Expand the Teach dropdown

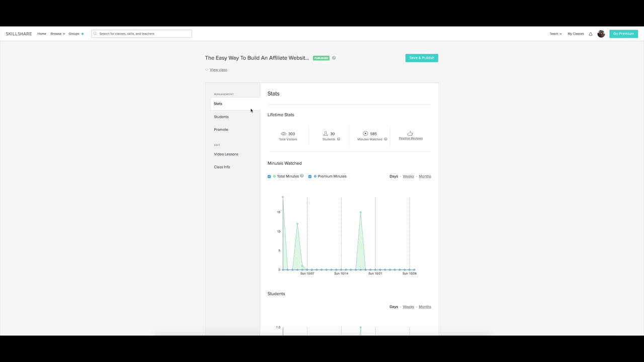[555, 34]
